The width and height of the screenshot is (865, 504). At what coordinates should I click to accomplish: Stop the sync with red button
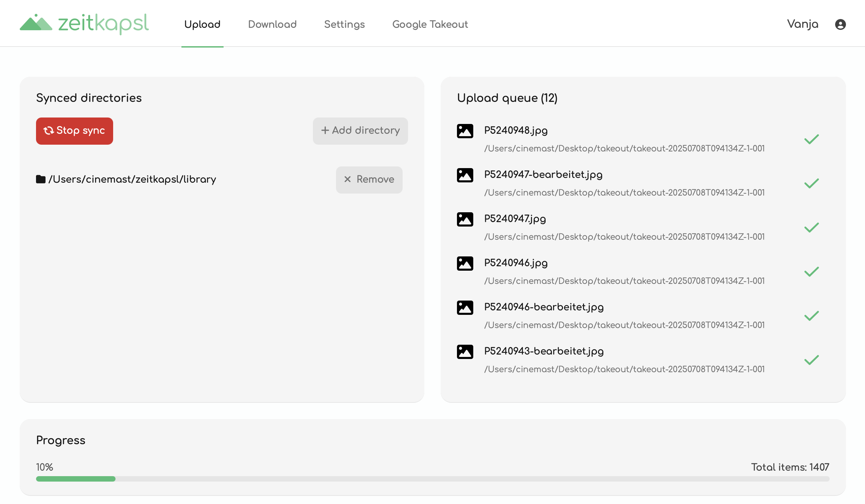pyautogui.click(x=74, y=131)
